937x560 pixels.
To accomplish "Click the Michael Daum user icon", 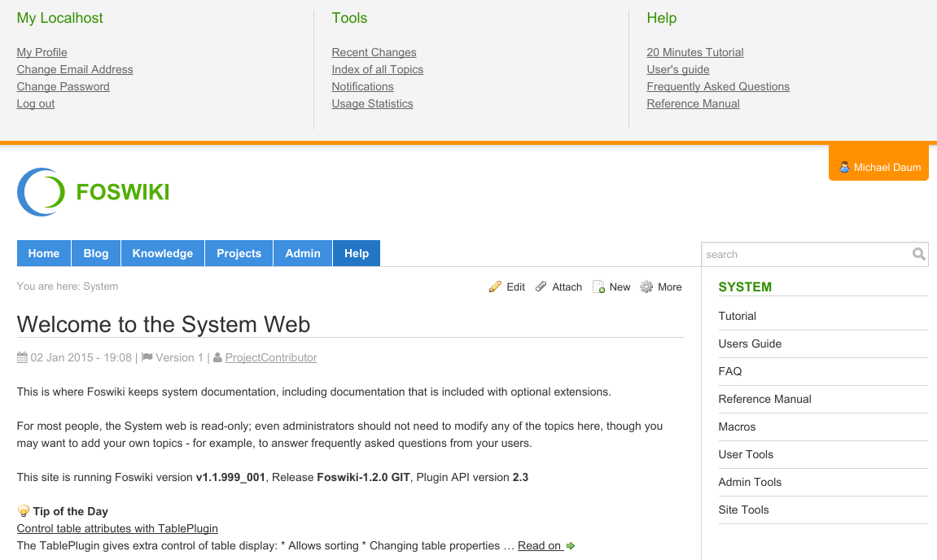I will pos(844,167).
